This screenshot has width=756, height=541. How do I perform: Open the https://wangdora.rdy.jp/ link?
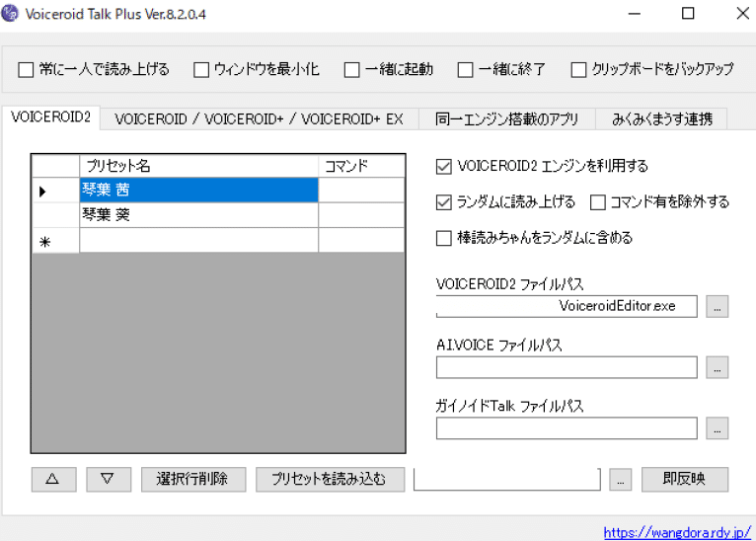[x=677, y=533]
